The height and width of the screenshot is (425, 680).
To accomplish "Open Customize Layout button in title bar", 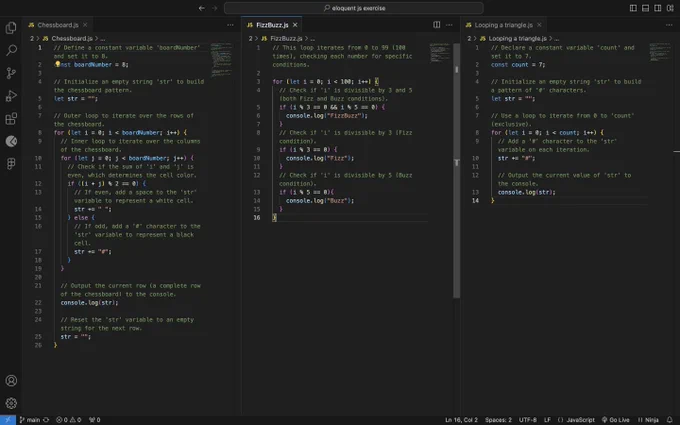I will tap(670, 8).
